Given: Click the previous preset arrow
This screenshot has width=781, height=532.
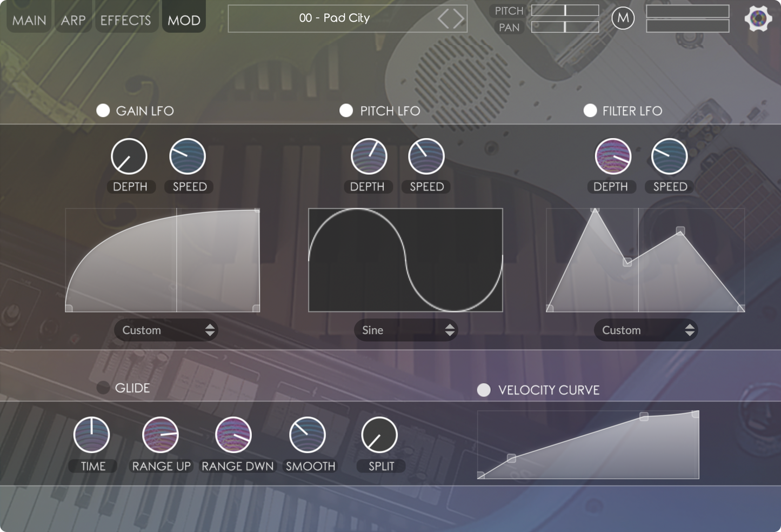Looking at the screenshot, I should click(x=444, y=19).
